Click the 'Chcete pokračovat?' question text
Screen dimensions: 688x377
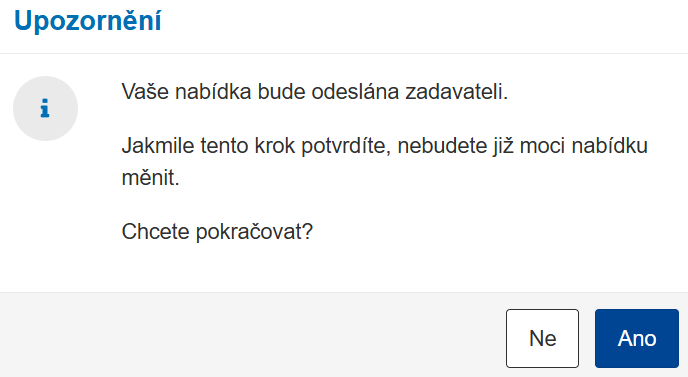pyautogui.click(x=217, y=232)
